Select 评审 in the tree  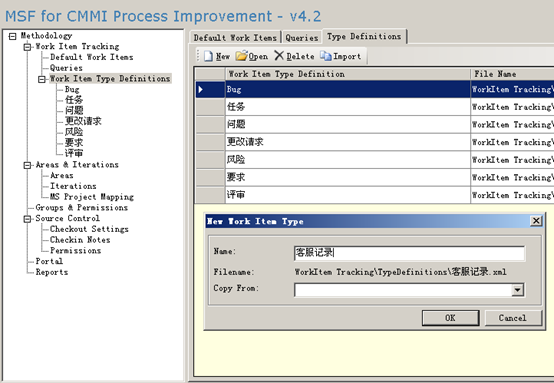point(73,153)
